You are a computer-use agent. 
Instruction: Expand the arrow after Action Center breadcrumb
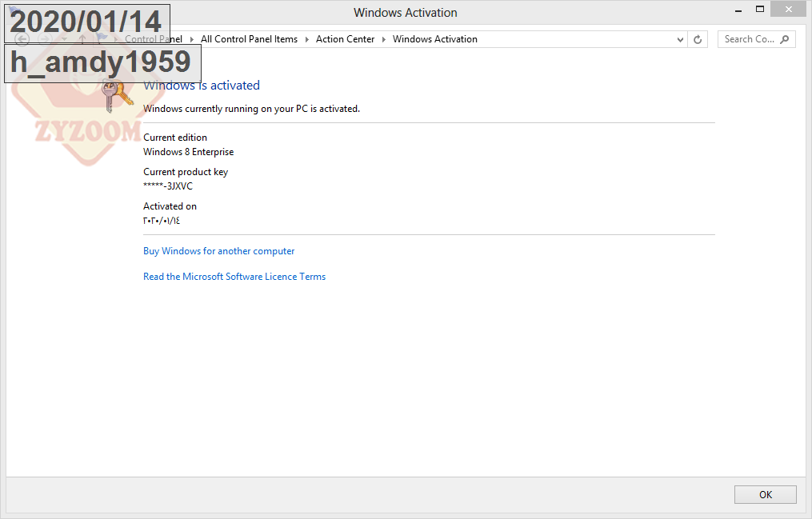[x=384, y=39]
